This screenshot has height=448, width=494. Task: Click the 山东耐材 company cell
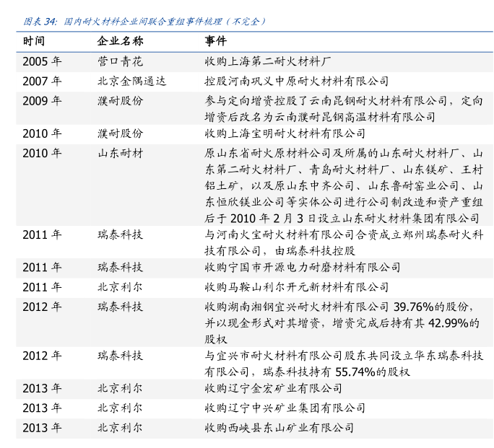(x=120, y=153)
